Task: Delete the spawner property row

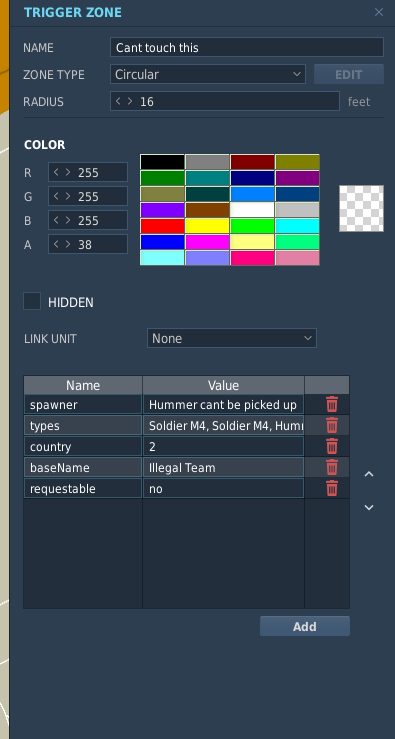Action: tap(332, 404)
